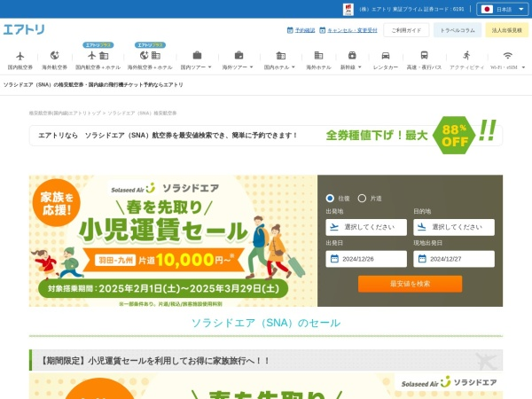
Task: Click the 国内ツアー suitcase icon
Action: pyautogui.click(x=197, y=55)
